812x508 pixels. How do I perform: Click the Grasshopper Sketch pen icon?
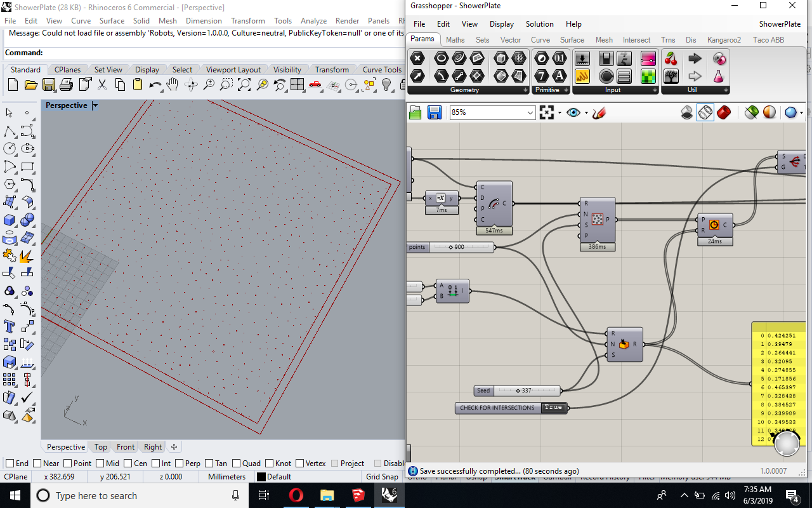pos(599,112)
